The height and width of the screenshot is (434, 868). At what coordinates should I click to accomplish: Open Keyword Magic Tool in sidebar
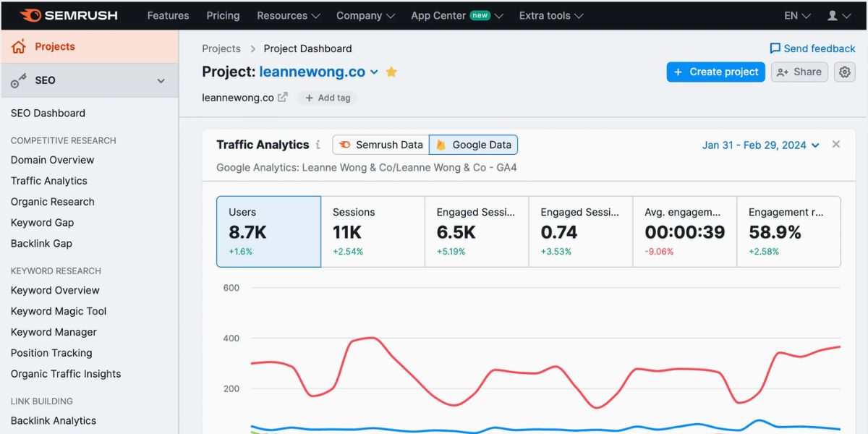(59, 311)
